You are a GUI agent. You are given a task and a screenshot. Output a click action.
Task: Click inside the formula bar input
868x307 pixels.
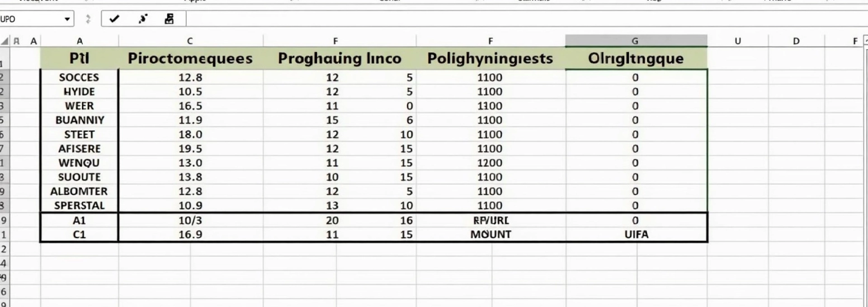point(527,19)
